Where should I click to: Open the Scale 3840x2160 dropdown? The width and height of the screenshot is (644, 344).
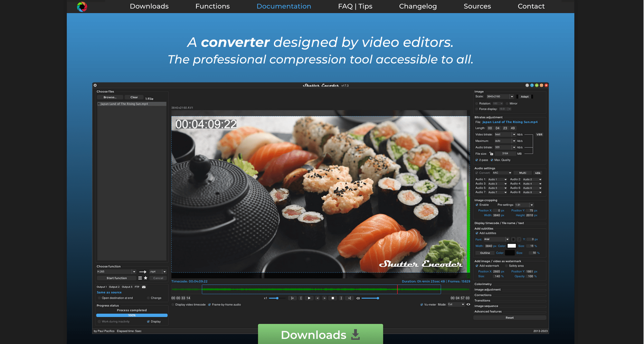[x=500, y=96]
